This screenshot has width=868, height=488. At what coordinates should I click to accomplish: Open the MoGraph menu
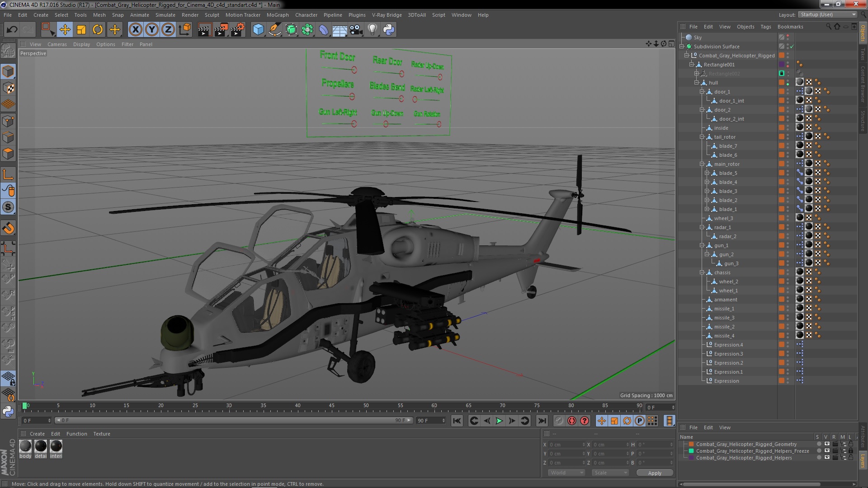coord(277,15)
